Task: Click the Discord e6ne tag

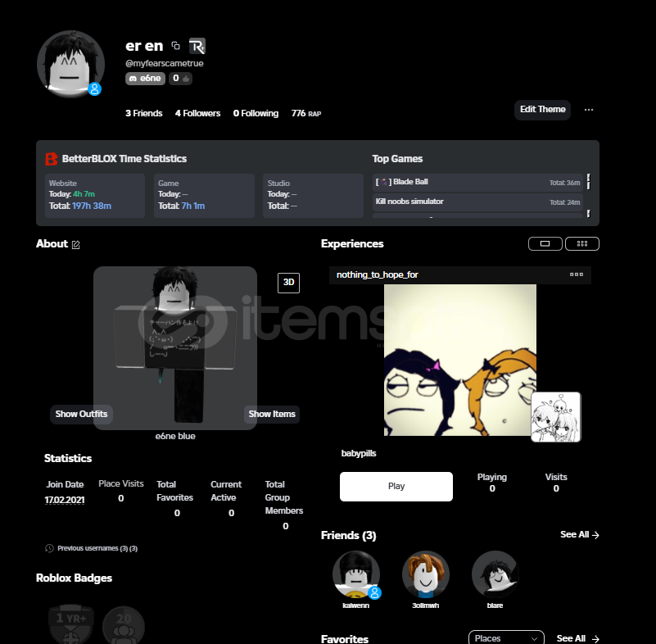Action: pos(145,79)
